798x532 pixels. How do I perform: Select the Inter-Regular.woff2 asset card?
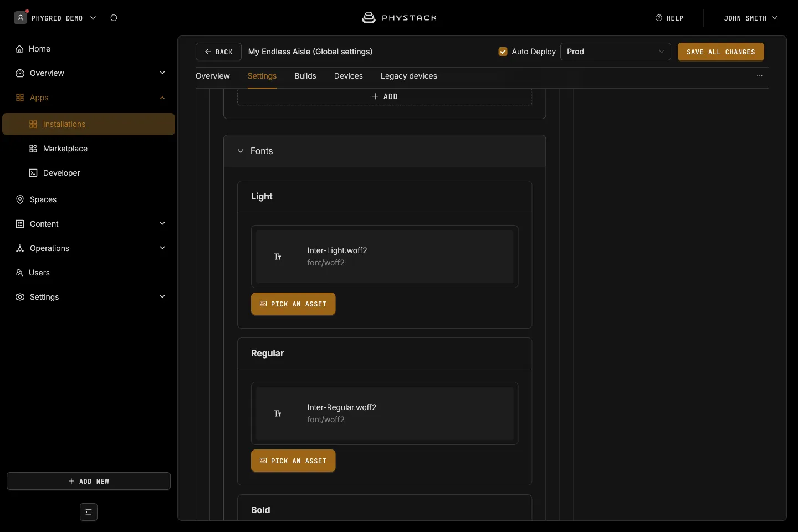coord(385,413)
